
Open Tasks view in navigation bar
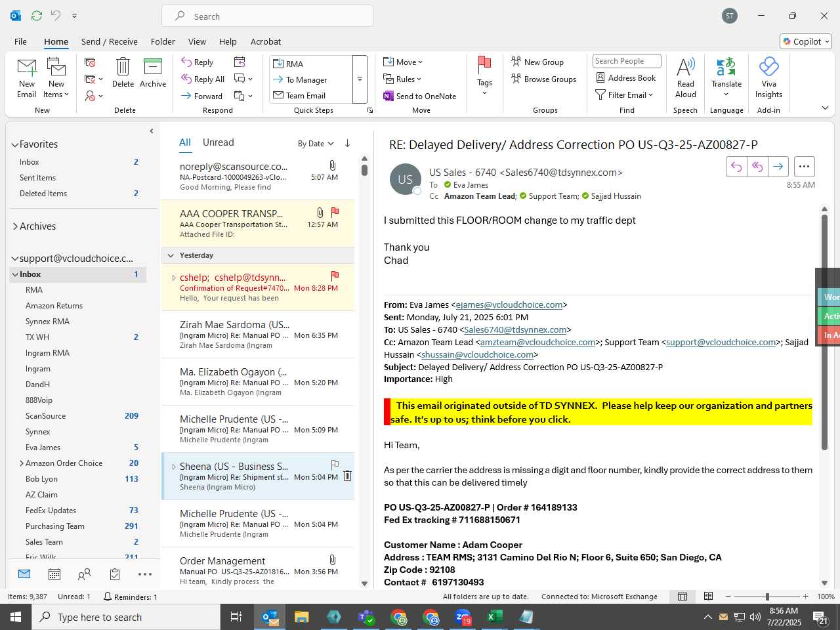click(x=115, y=574)
